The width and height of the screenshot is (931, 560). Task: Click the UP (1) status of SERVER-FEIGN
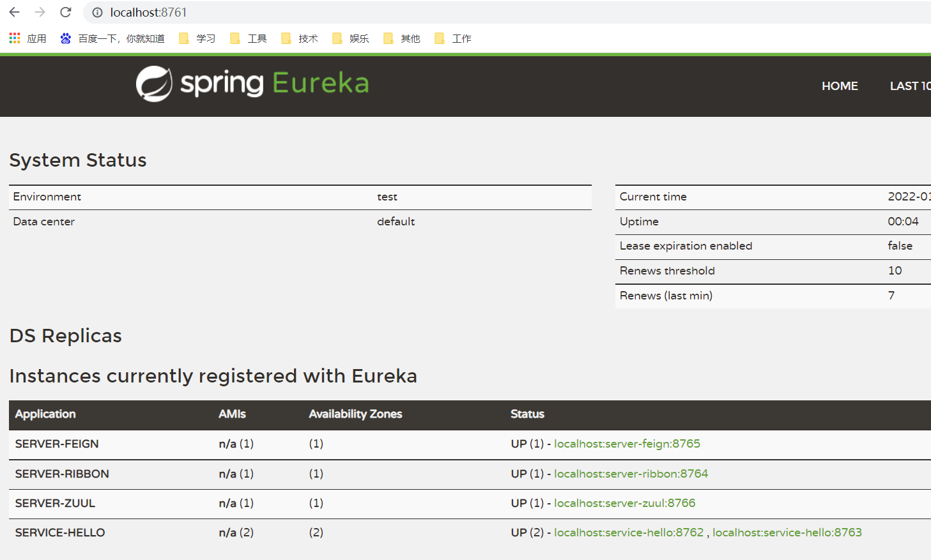pyautogui.click(x=527, y=444)
